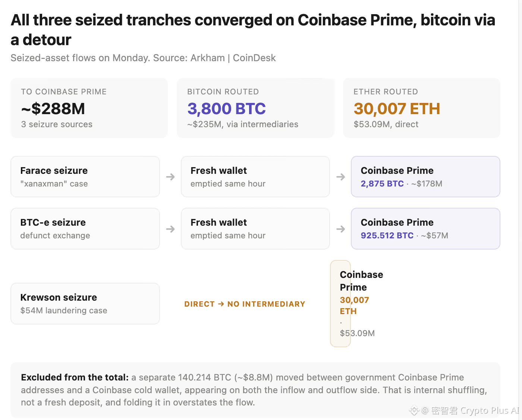522x420 pixels.
Task: Click the arrow after BTC-e seizure card
Action: pyautogui.click(x=170, y=229)
